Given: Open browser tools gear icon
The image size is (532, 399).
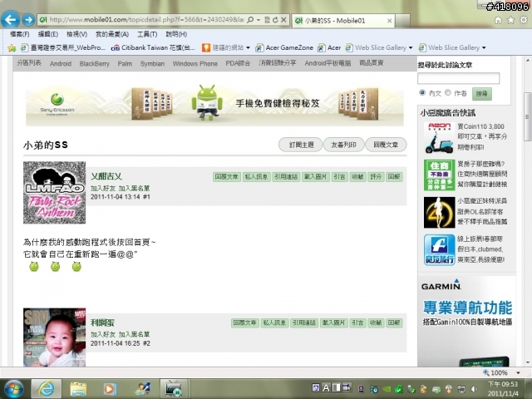Looking at the screenshot, I should click(524, 20).
